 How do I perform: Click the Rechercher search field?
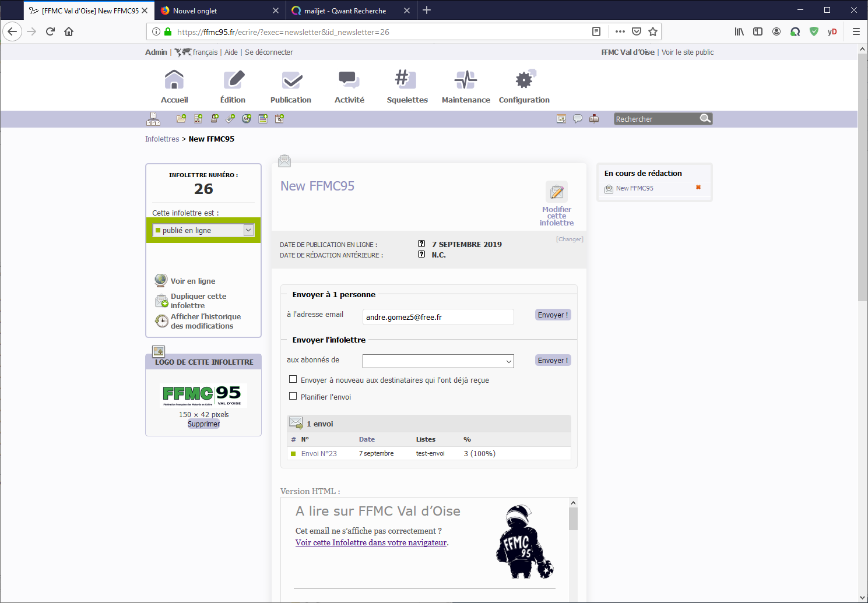[x=657, y=119]
